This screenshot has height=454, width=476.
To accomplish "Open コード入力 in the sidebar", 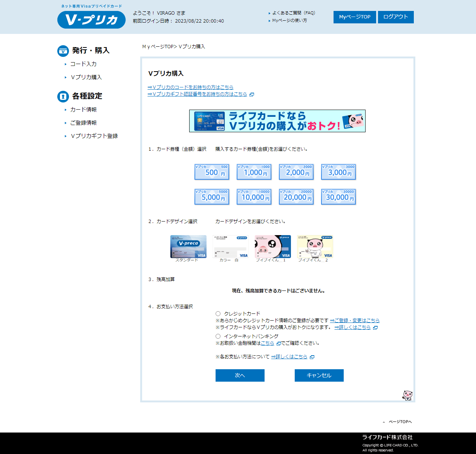I will tap(83, 64).
